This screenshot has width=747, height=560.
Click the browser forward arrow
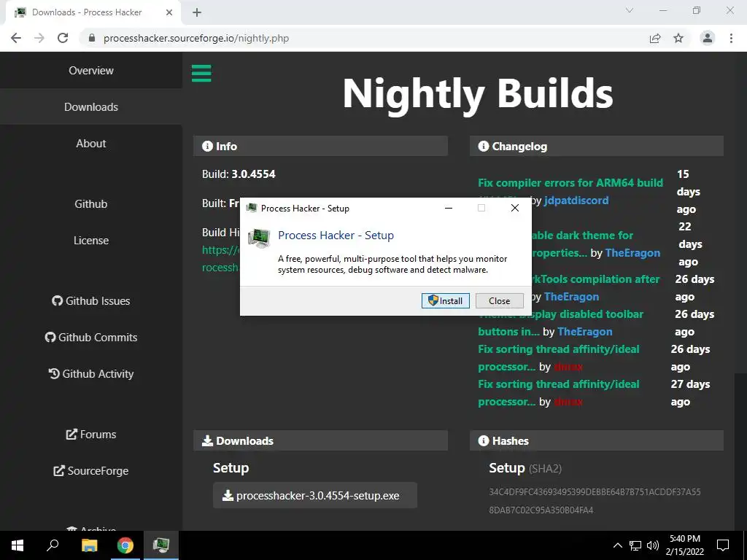39,38
